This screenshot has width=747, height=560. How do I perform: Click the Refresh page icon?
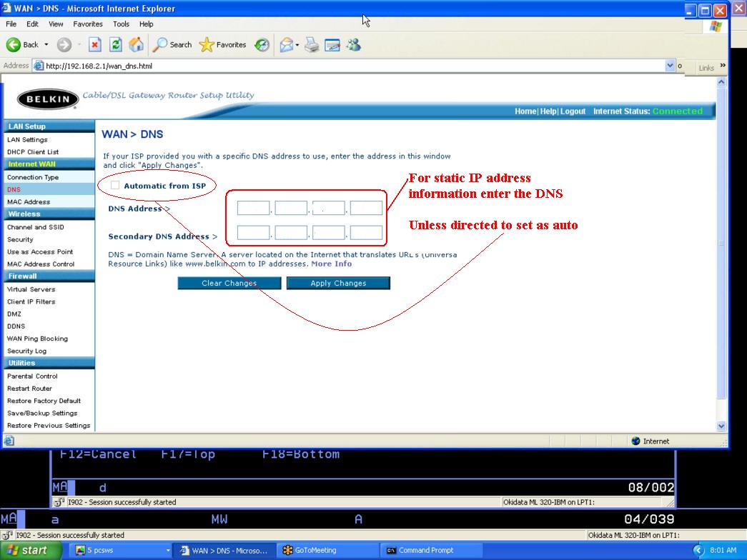(x=116, y=45)
